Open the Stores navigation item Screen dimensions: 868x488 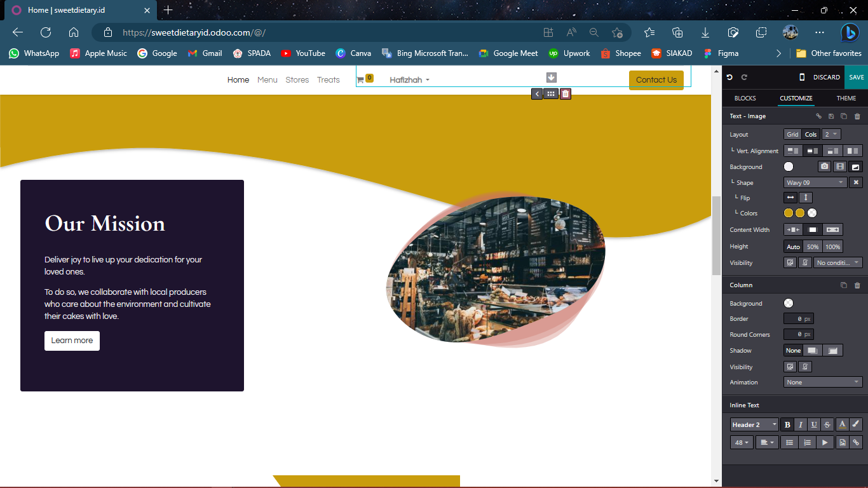pos(297,80)
